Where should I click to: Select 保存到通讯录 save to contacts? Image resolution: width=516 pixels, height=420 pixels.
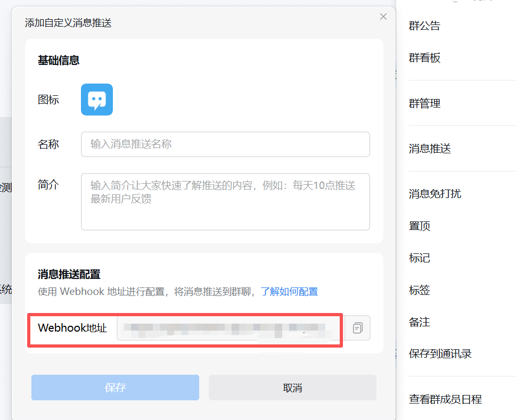pyautogui.click(x=440, y=354)
